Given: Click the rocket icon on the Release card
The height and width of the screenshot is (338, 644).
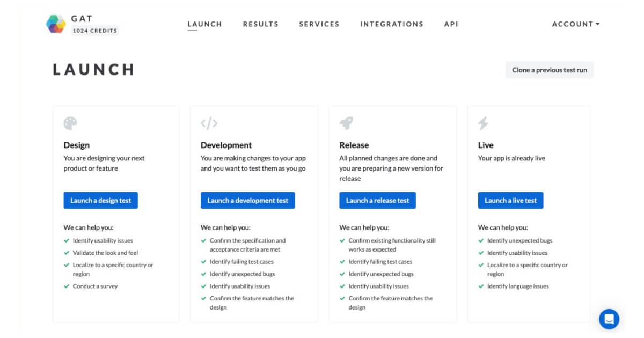Looking at the screenshot, I should click(x=347, y=123).
